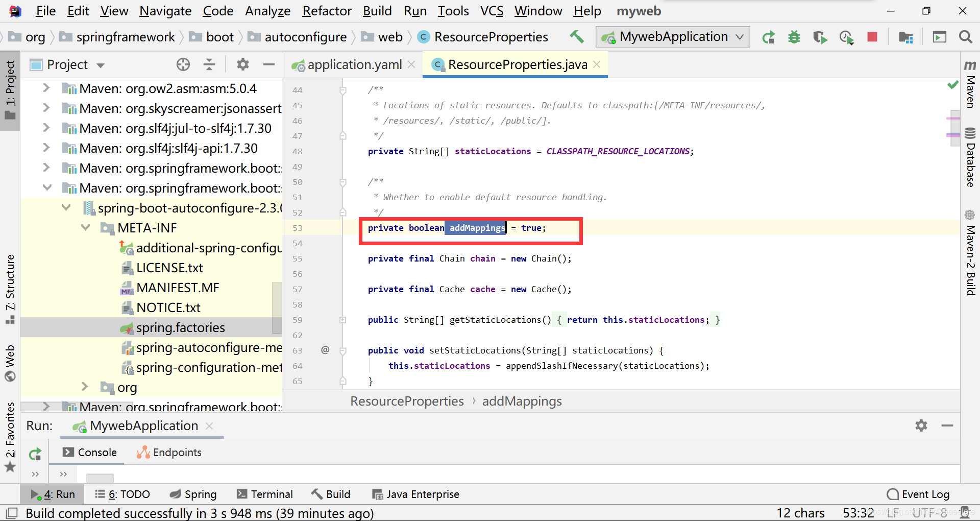Open the Terminal tool window

(x=264, y=494)
